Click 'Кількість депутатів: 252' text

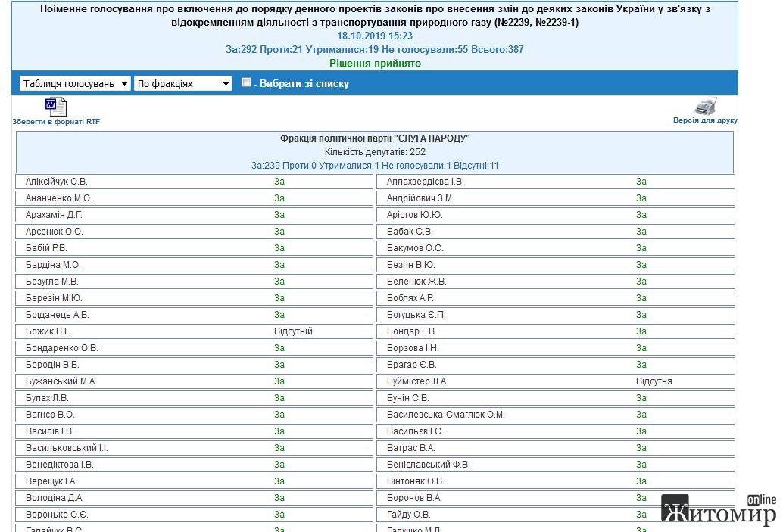375,151
